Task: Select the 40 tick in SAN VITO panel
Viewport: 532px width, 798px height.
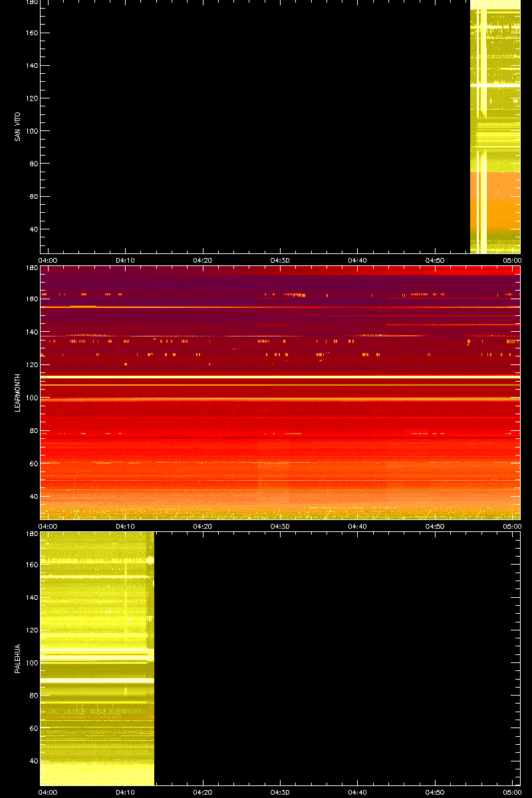Action: tap(33, 229)
